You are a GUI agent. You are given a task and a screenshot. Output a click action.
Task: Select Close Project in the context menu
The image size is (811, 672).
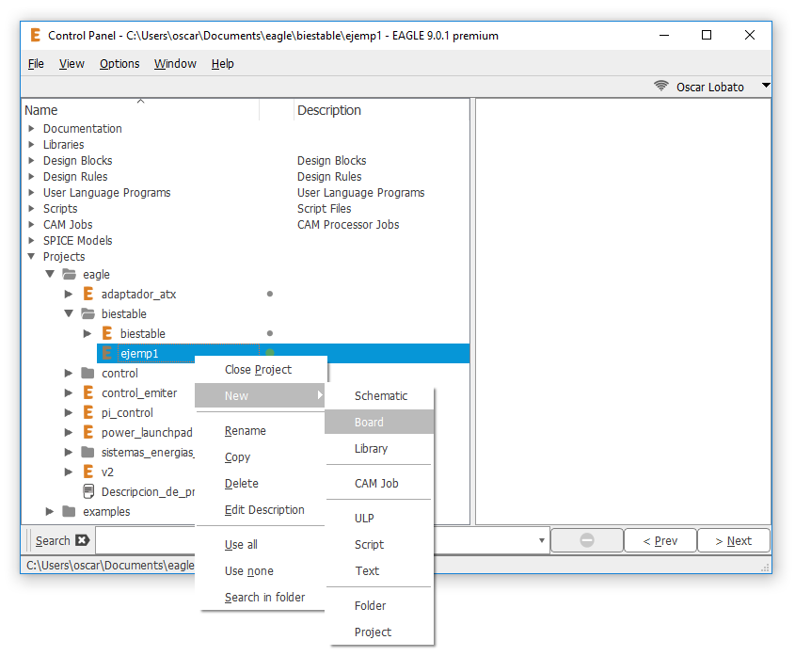click(258, 370)
